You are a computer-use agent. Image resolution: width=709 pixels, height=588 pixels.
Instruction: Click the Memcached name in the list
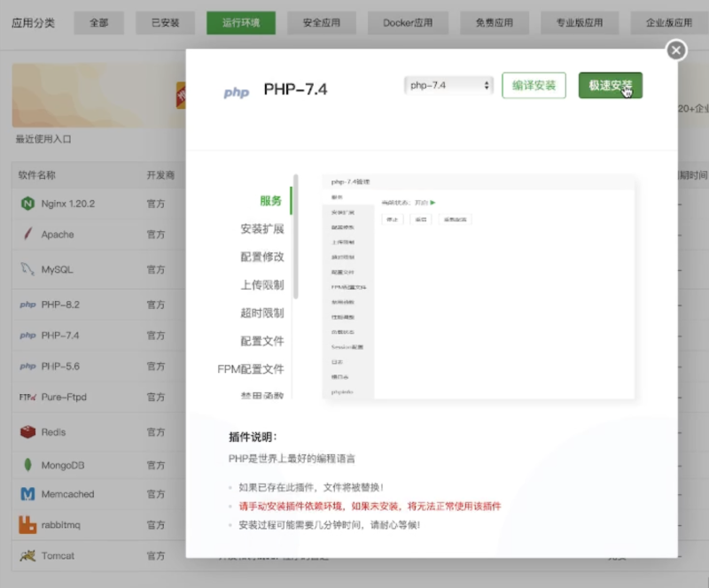tap(68, 494)
